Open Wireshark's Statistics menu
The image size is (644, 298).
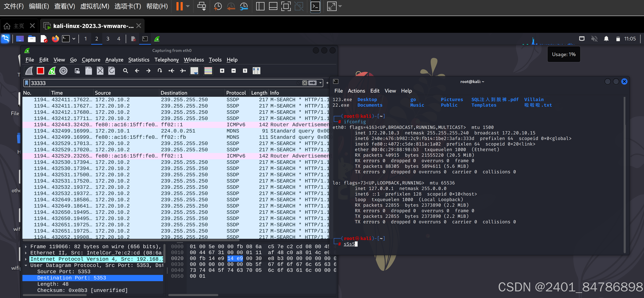coord(138,60)
